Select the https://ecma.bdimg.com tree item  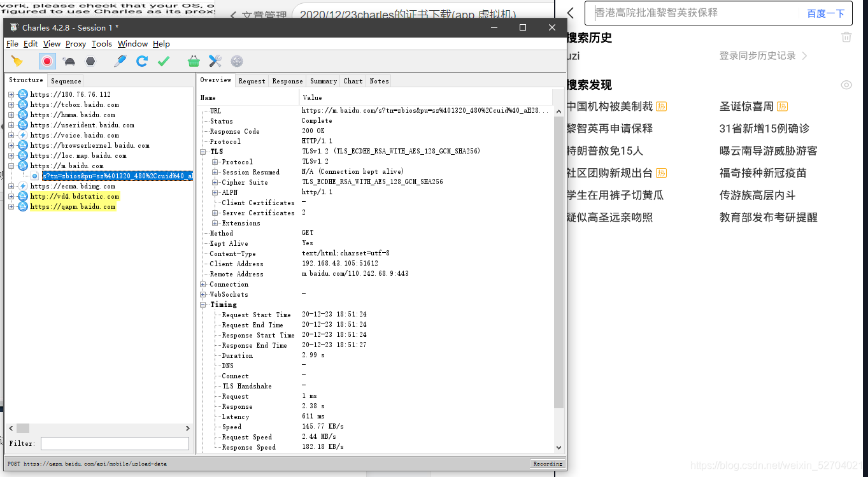[73, 186]
